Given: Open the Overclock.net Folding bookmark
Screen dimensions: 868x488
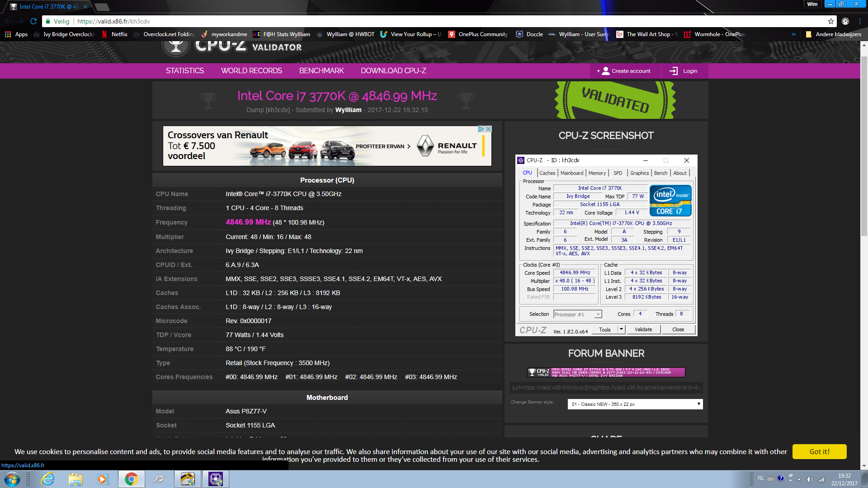Looking at the screenshot, I should [164, 34].
